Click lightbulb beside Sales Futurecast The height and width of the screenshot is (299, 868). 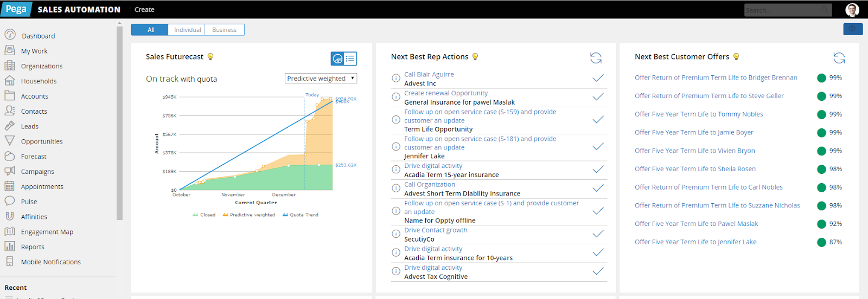[210, 56]
